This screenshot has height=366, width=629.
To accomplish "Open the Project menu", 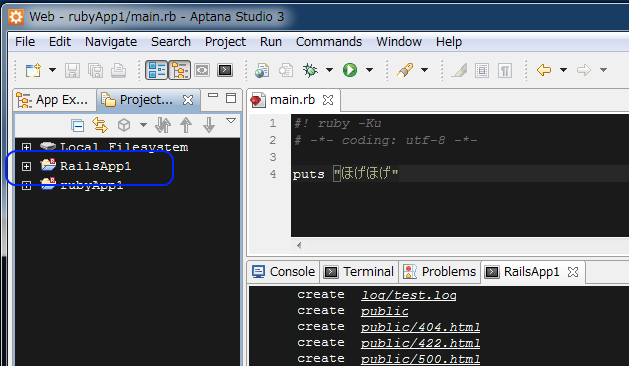I will coord(225,41).
